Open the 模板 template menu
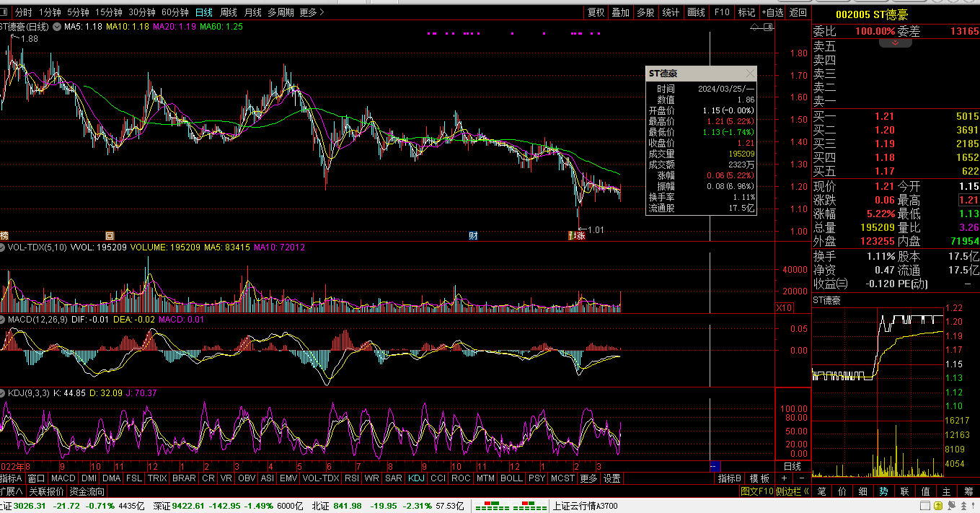980x513 pixels. click(x=759, y=478)
